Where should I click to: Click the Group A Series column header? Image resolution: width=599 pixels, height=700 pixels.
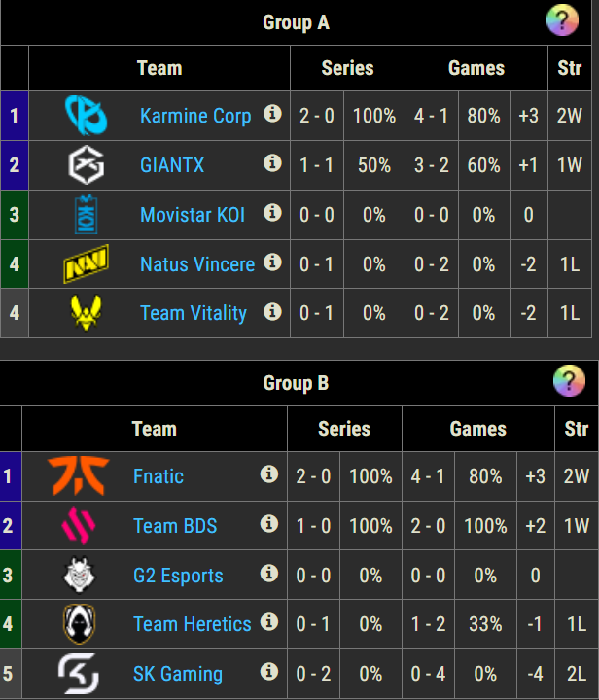coord(347,68)
